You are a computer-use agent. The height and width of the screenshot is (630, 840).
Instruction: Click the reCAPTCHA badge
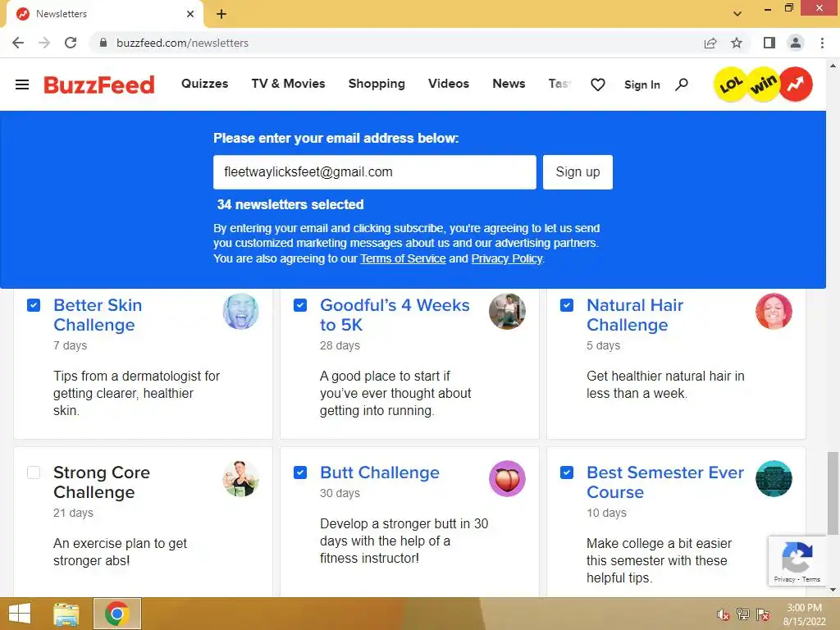(x=797, y=561)
